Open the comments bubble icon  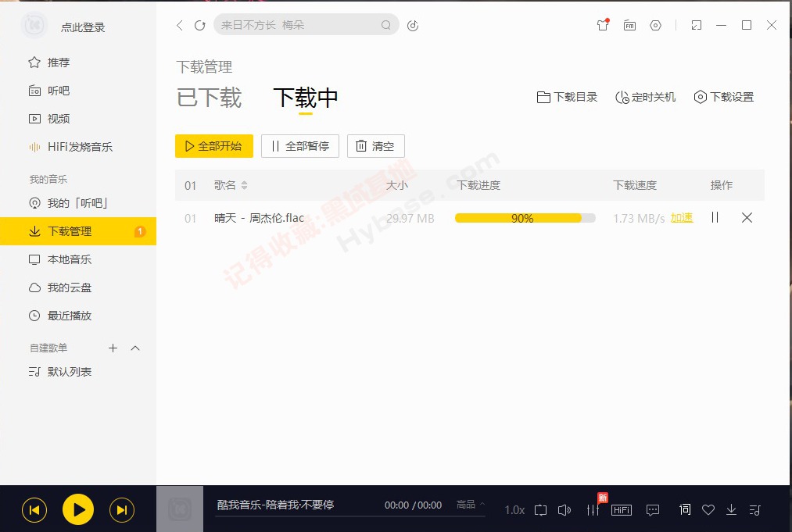[653, 510]
